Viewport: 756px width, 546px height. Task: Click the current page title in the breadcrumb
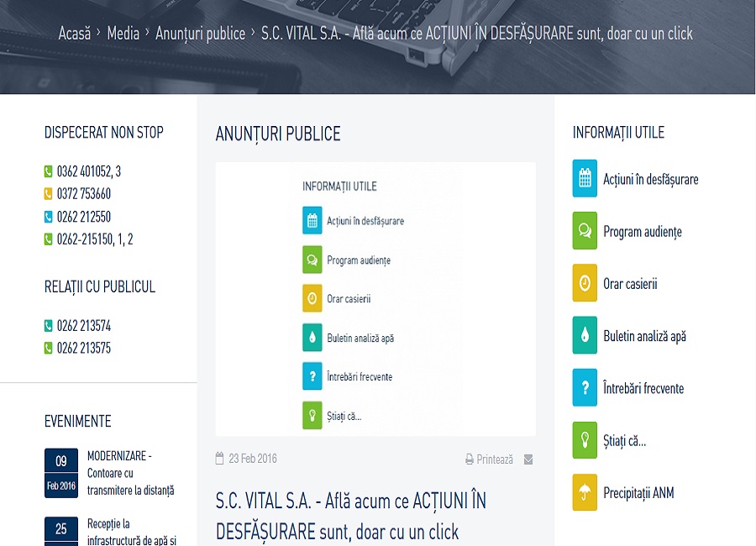pyautogui.click(x=477, y=34)
